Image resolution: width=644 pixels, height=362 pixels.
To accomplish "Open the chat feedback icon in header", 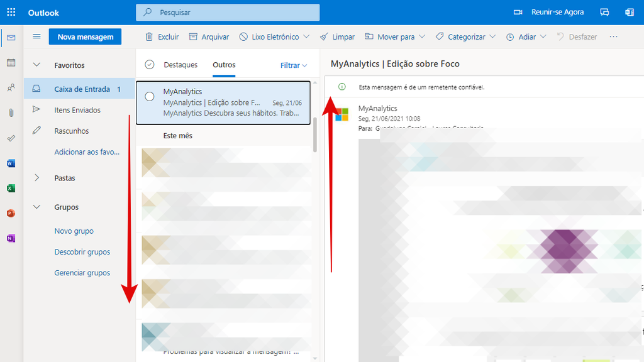I will point(604,13).
